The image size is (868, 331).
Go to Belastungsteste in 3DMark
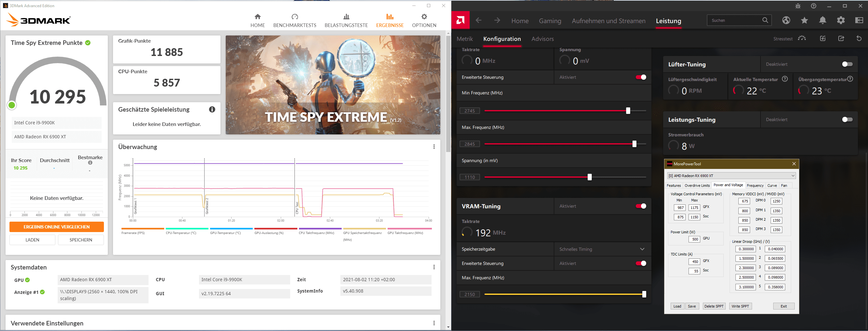click(346, 21)
